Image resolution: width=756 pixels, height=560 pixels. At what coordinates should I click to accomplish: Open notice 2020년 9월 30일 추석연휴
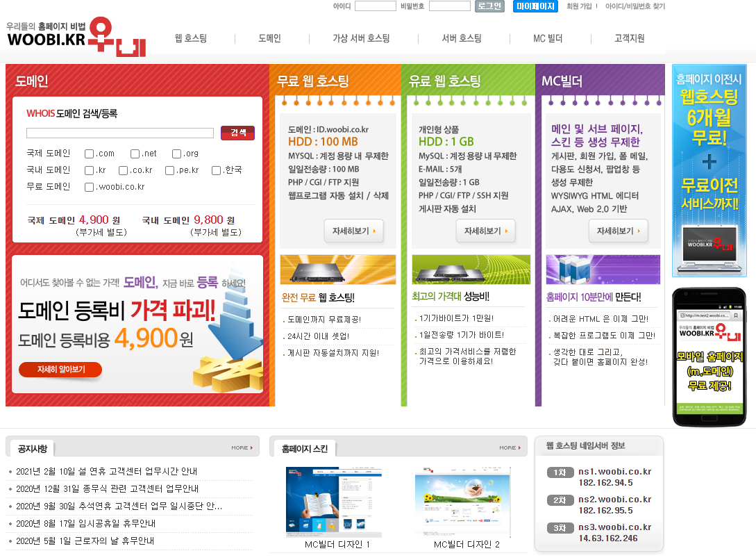(x=119, y=506)
